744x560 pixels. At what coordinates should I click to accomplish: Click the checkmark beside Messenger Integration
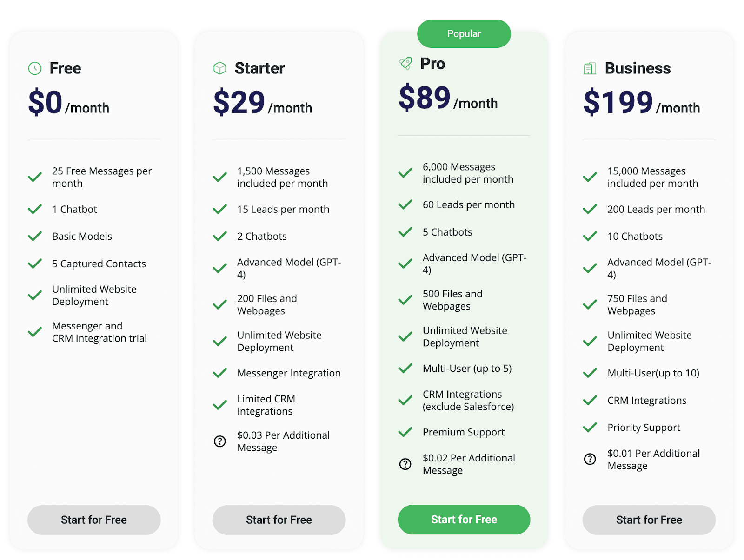pos(220,373)
